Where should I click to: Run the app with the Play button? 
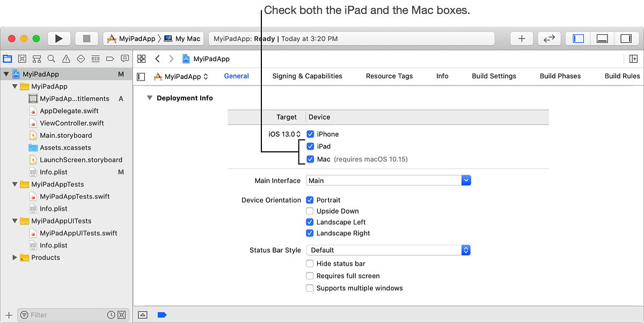tap(59, 39)
